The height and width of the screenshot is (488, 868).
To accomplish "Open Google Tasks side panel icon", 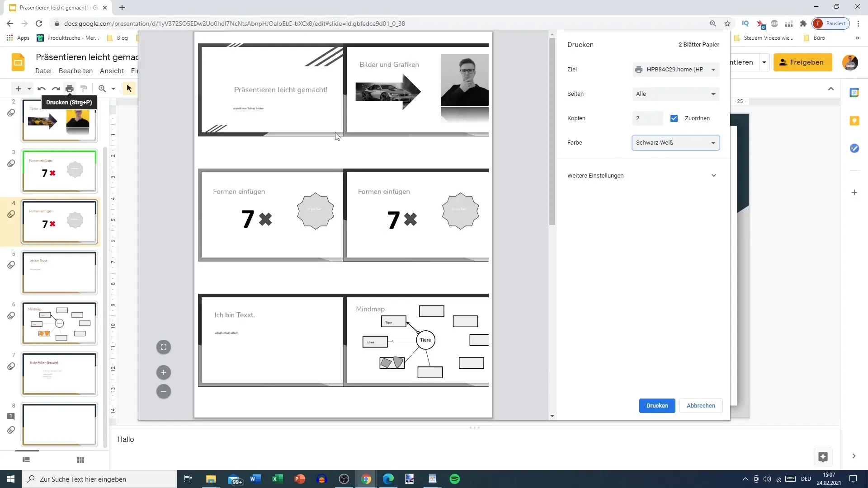I will (854, 148).
